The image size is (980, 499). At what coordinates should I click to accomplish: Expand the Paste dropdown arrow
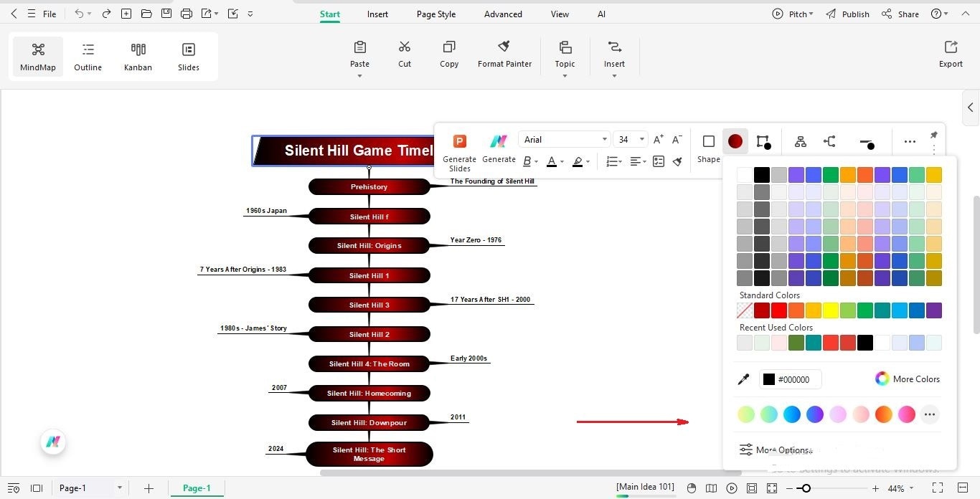tap(359, 76)
